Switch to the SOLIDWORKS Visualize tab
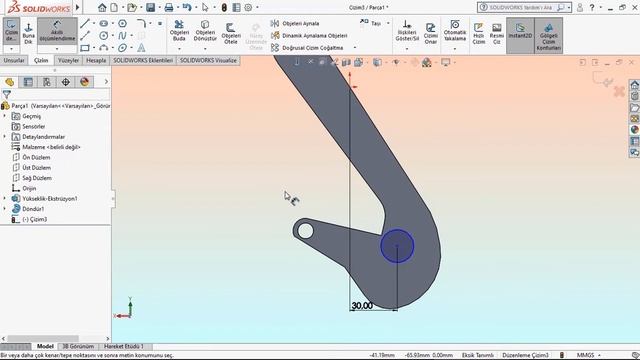 (x=208, y=60)
